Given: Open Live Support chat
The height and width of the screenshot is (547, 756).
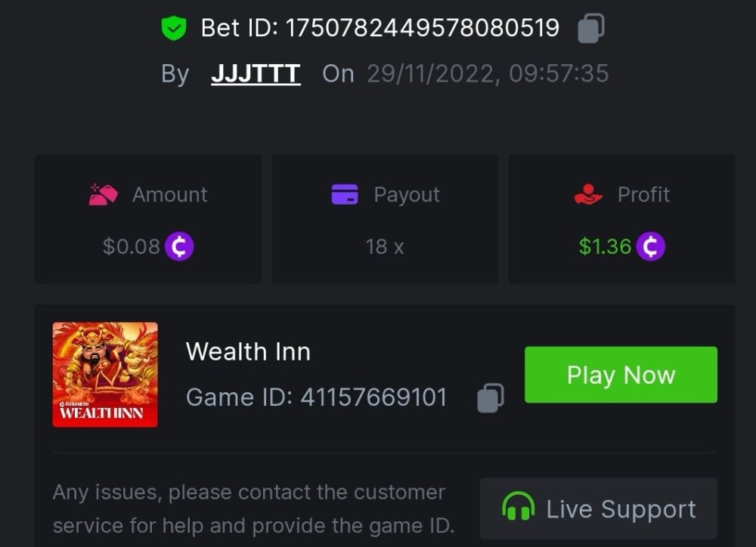Looking at the screenshot, I should coord(598,508).
